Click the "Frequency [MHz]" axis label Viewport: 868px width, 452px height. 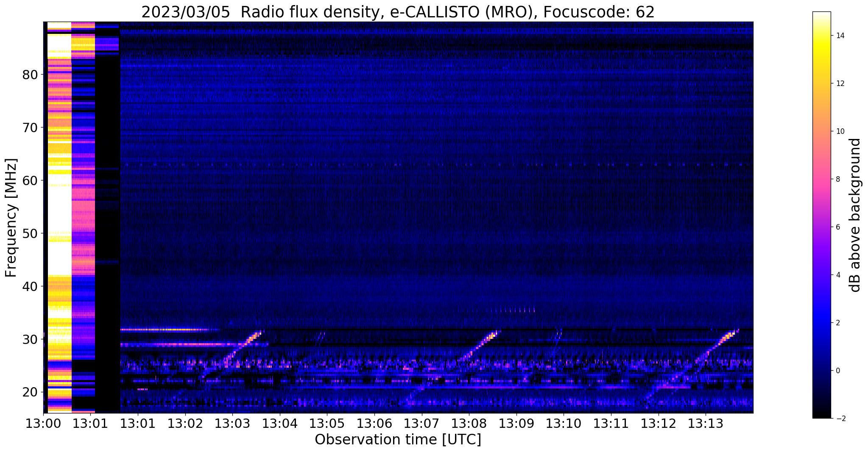[x=11, y=218]
